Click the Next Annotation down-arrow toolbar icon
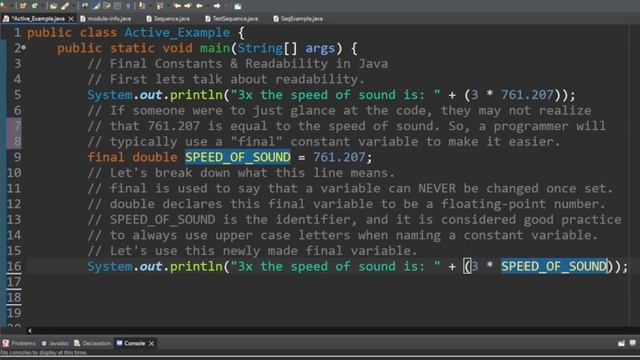The height and width of the screenshot is (360, 640). (x=141, y=6)
